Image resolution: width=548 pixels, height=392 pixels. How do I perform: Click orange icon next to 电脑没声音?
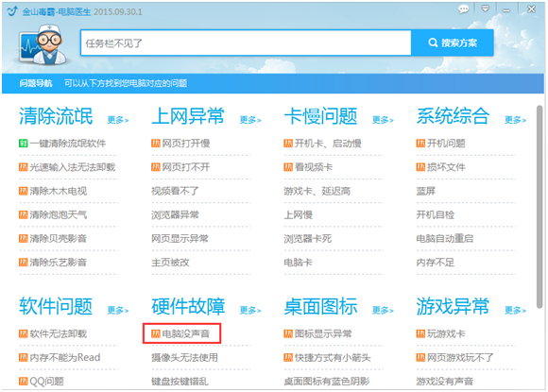156,333
